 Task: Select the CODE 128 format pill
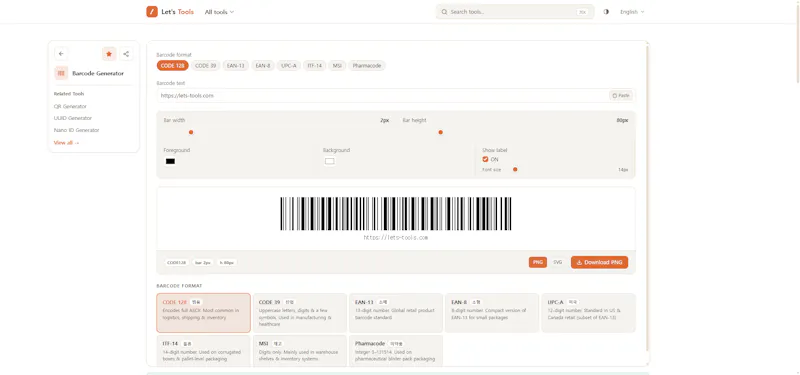[172, 65]
